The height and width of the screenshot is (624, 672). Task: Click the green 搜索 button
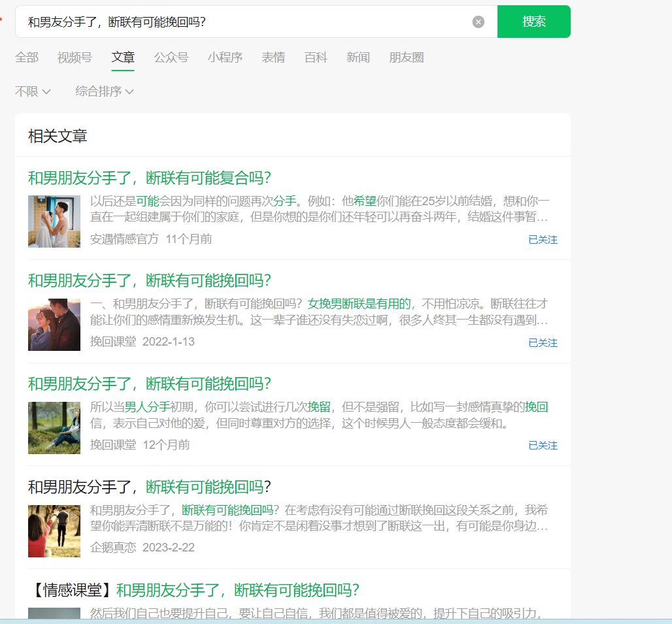point(533,22)
